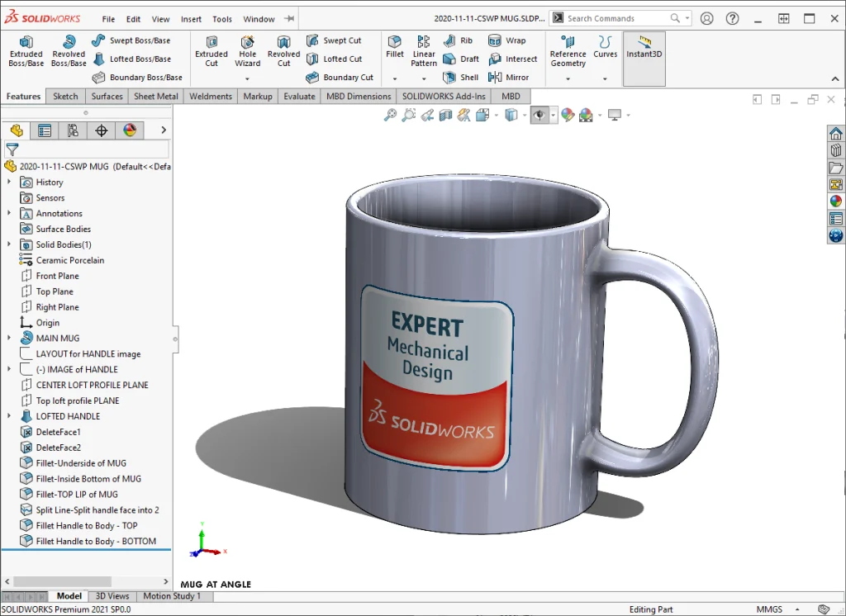Expand the Fillet dropdown arrow
846x616 pixels.
(395, 78)
